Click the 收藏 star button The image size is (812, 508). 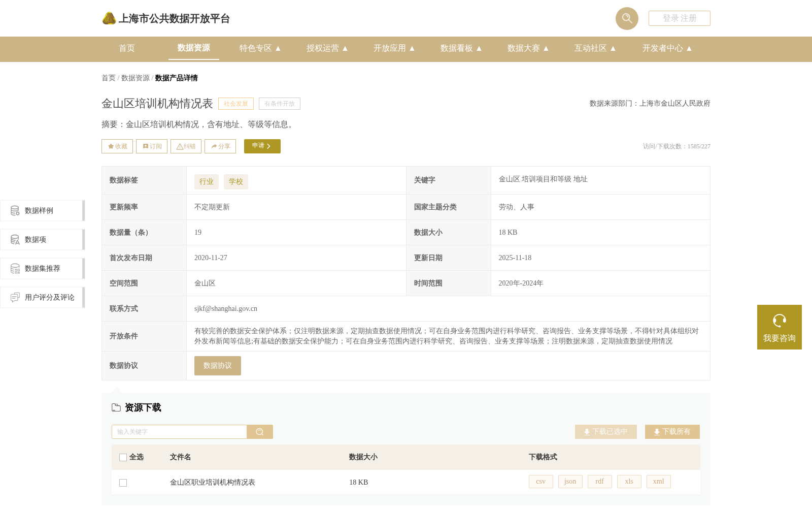coord(117,146)
